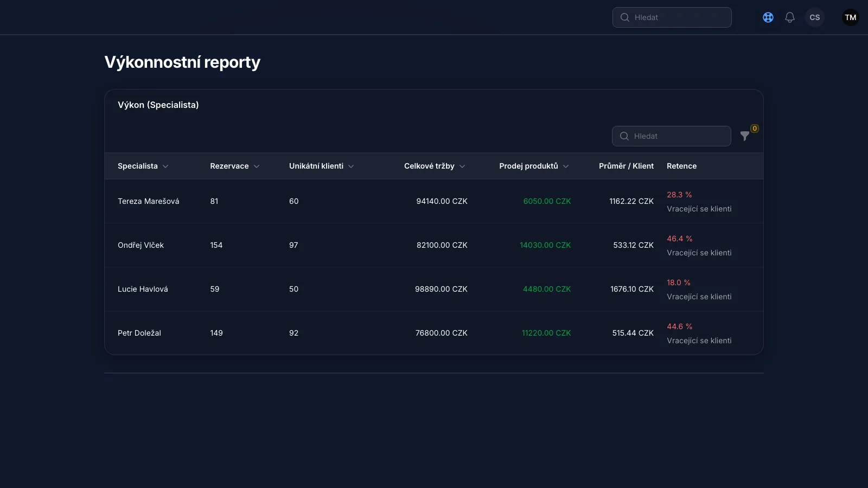Viewport: 868px width, 488px height.
Task: Select the Ondřej Vlček row name
Action: point(141,245)
